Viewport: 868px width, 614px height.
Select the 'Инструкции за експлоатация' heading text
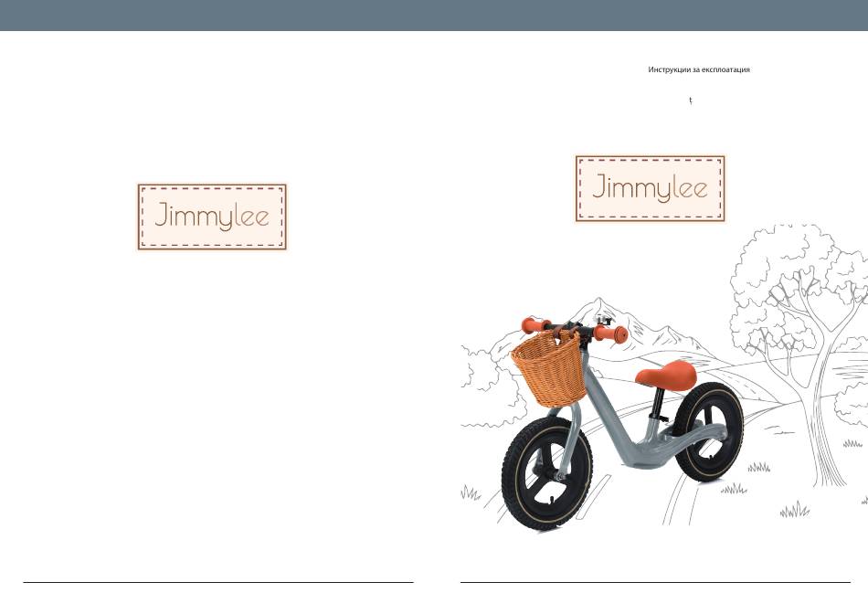point(699,69)
